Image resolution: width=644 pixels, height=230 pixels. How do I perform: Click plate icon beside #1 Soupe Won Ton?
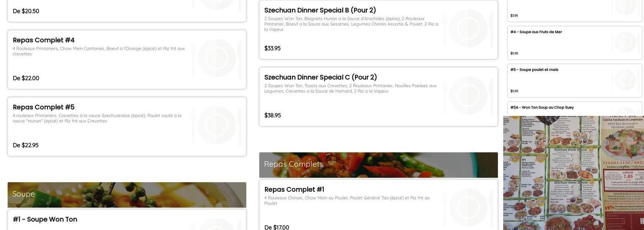tap(216, 223)
